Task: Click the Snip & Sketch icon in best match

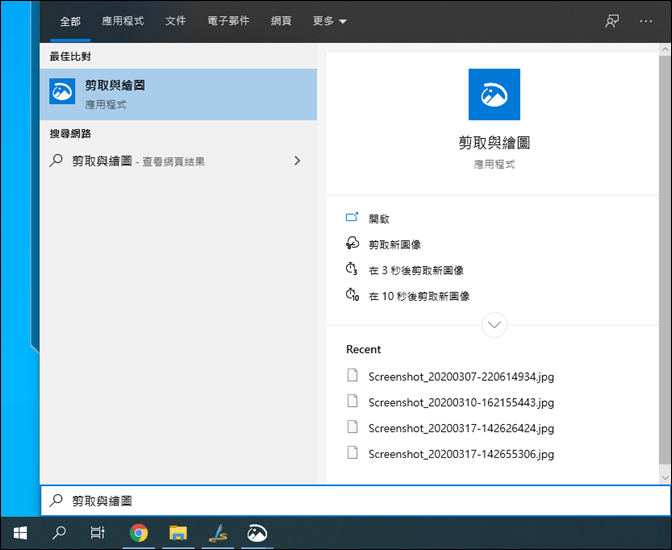Action: click(x=62, y=91)
